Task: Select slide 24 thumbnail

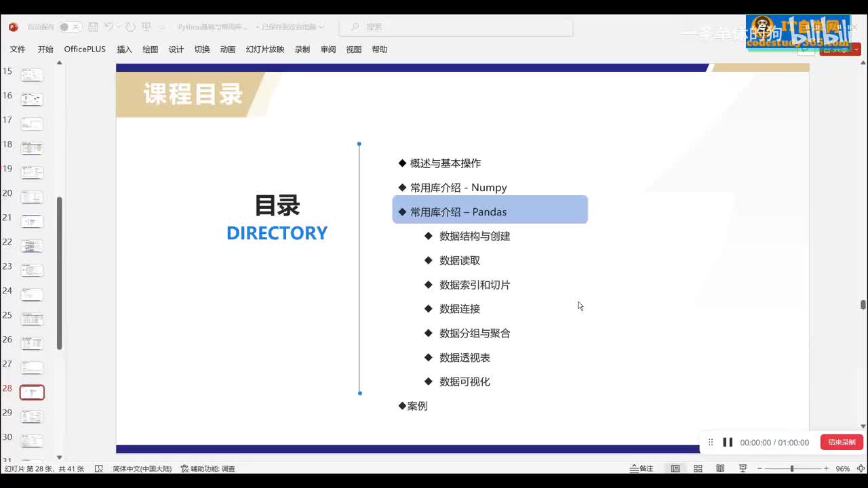Action: point(32,295)
